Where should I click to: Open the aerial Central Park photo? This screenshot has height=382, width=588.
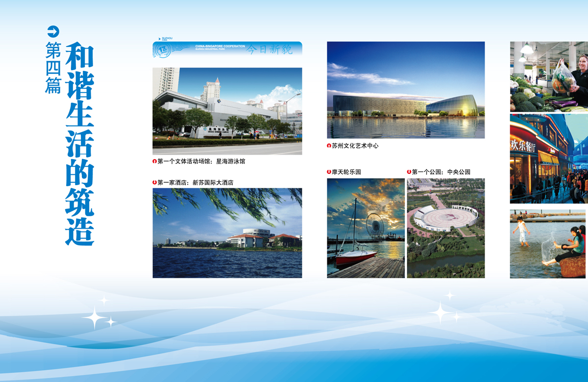point(445,228)
